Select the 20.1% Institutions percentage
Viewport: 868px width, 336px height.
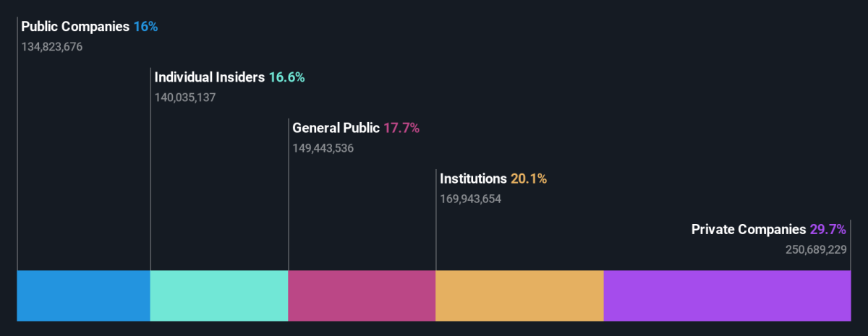pos(529,178)
